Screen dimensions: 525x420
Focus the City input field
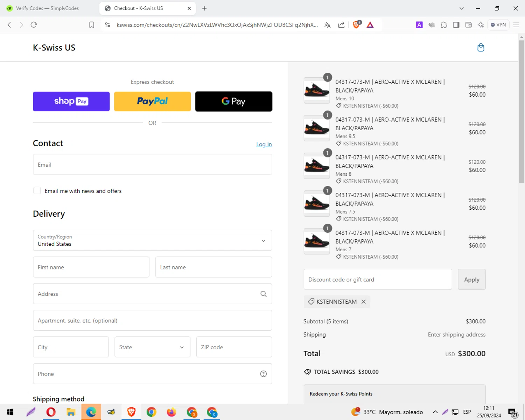[x=71, y=347]
